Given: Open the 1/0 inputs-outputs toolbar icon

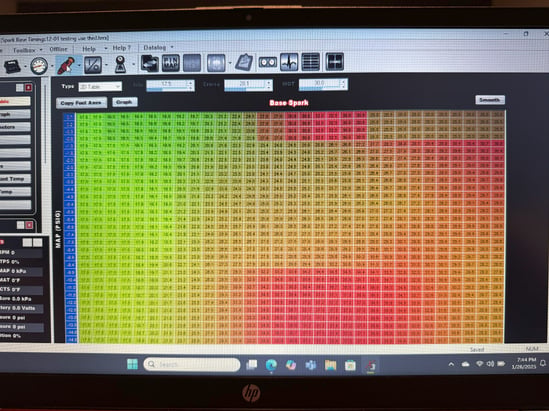Looking at the screenshot, I should 93,65.
